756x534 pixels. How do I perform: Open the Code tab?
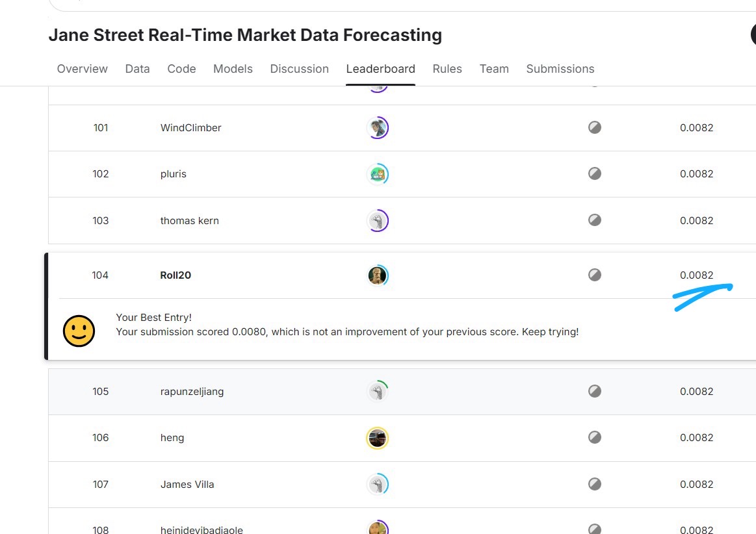pos(181,69)
